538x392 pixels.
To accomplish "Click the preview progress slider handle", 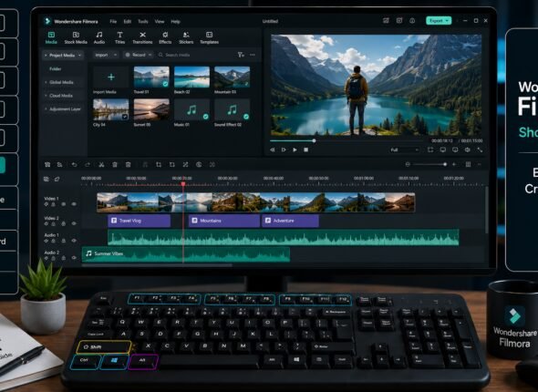I will click(314, 140).
